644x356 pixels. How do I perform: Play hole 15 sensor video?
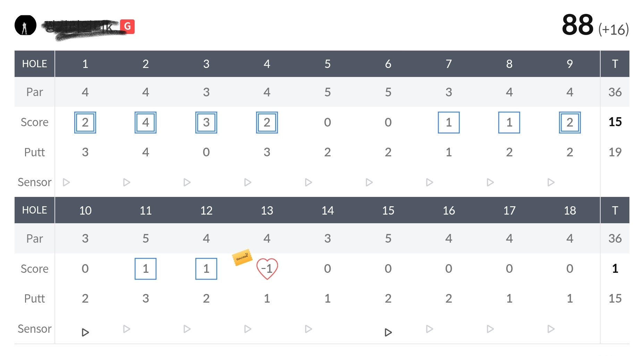coord(388,332)
